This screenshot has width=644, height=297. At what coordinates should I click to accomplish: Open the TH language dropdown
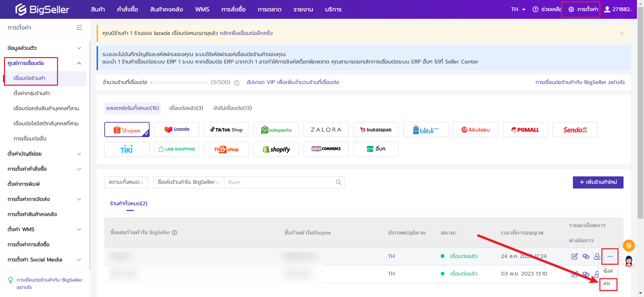[x=518, y=9]
